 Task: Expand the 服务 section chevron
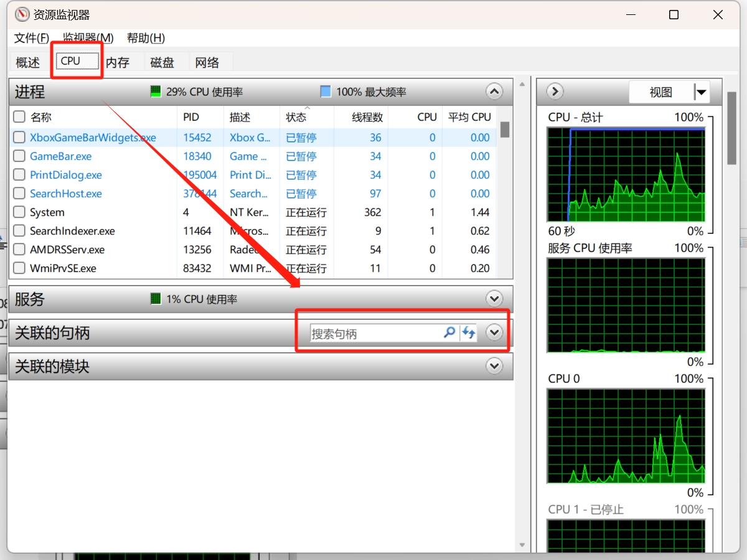click(494, 299)
